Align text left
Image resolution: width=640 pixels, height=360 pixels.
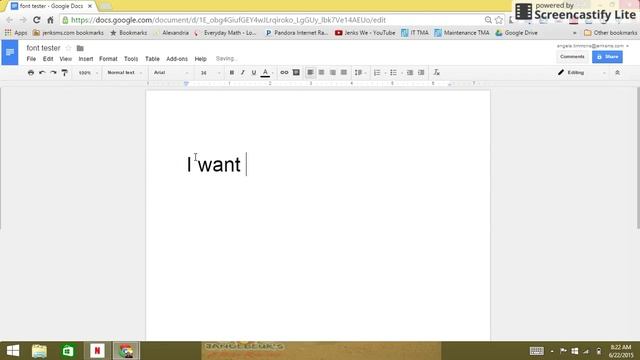[310, 73]
